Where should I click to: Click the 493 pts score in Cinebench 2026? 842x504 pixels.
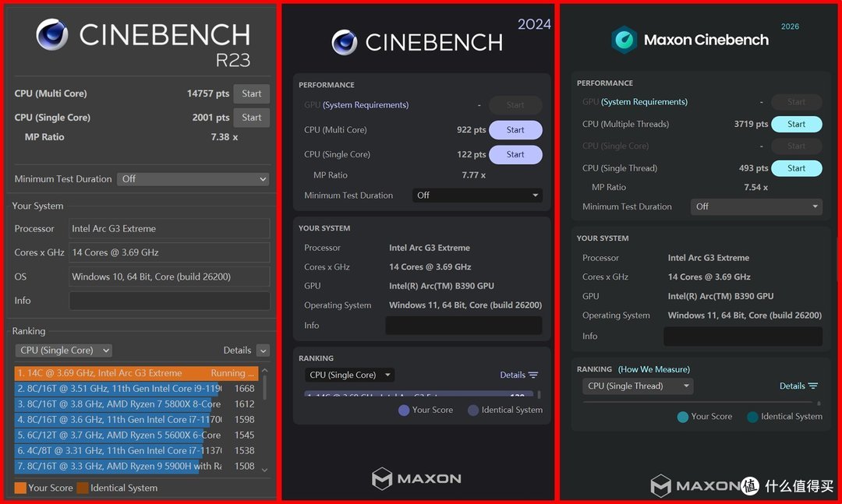tap(753, 168)
